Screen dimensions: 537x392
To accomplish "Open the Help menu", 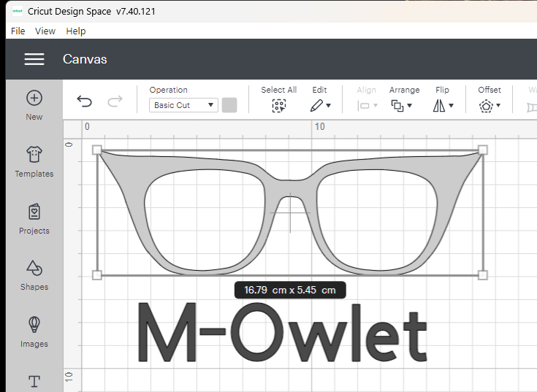I will coord(76,31).
